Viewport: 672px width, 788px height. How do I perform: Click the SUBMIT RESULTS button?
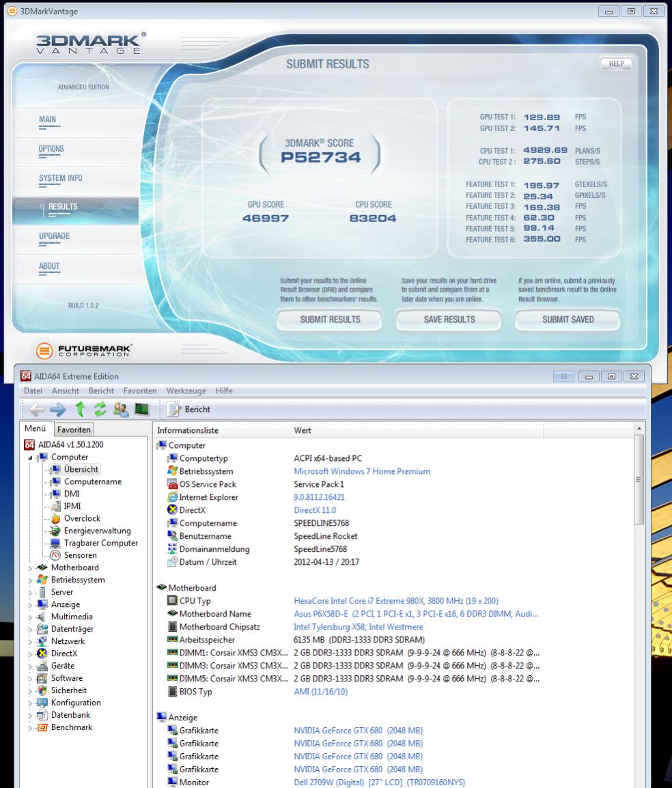330,320
